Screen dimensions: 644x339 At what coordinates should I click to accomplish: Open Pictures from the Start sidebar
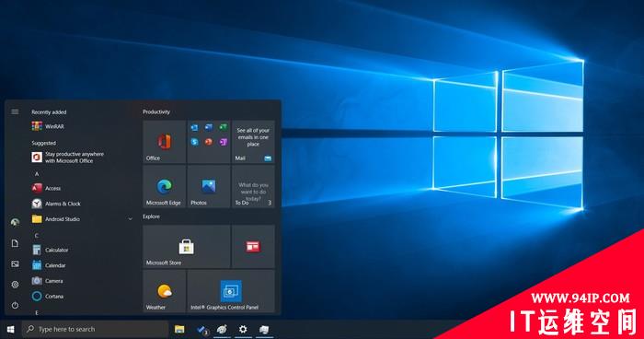(x=16, y=263)
